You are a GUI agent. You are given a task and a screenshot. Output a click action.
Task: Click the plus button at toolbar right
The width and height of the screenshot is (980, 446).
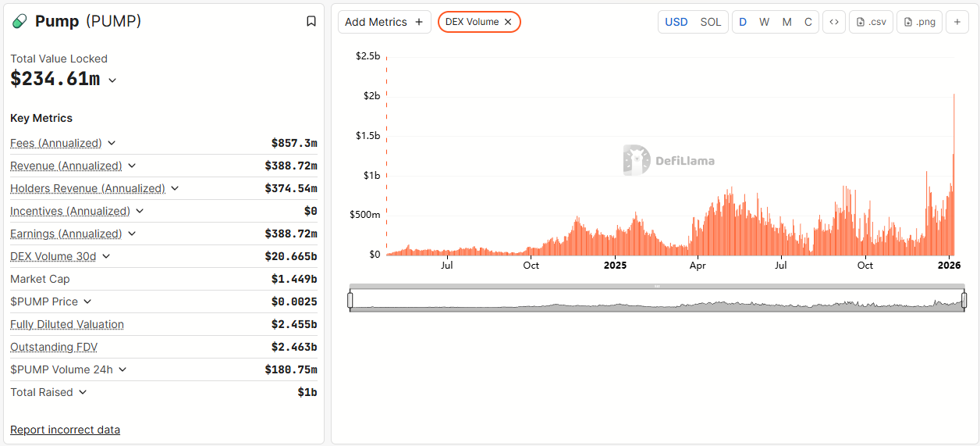tap(957, 22)
